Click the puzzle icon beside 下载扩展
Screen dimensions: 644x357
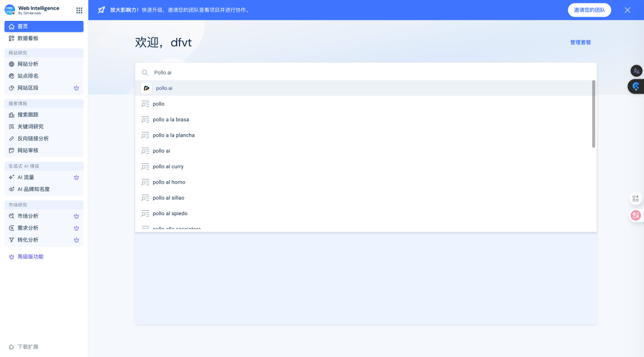coord(11,347)
